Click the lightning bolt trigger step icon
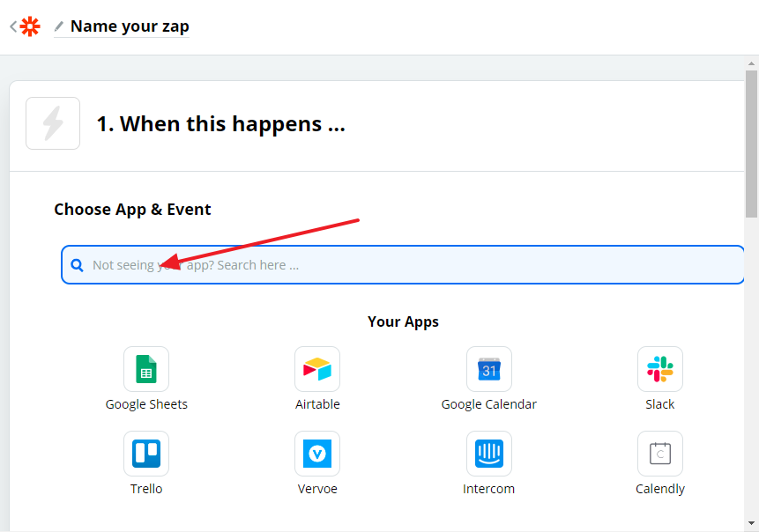759x532 pixels. (53, 123)
